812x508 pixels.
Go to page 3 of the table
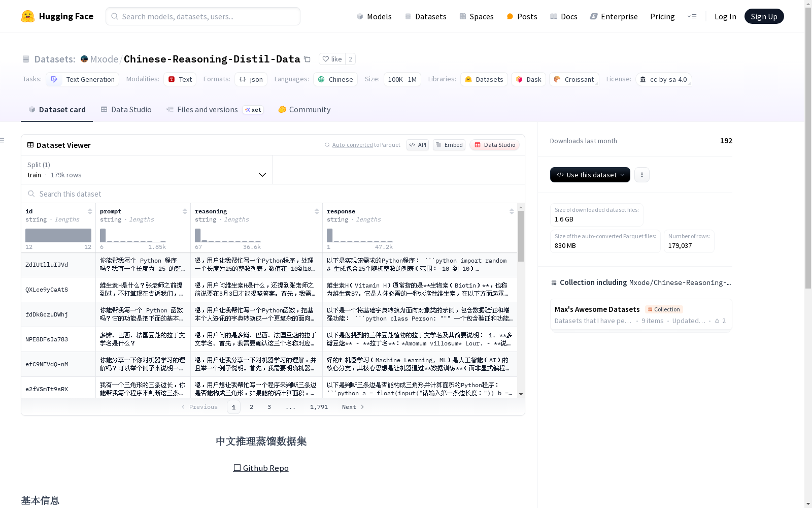(269, 407)
